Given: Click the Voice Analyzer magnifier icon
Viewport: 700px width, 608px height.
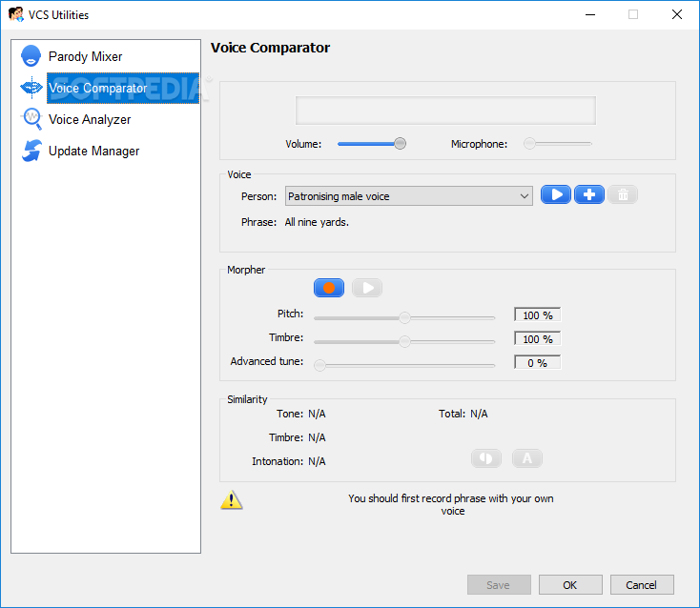Looking at the screenshot, I should pos(31,119).
